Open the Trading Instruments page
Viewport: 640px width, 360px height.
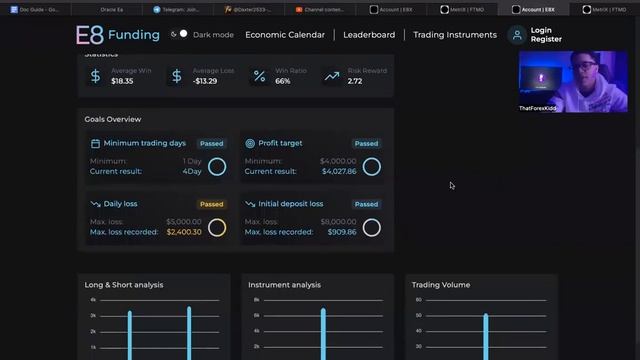point(455,35)
